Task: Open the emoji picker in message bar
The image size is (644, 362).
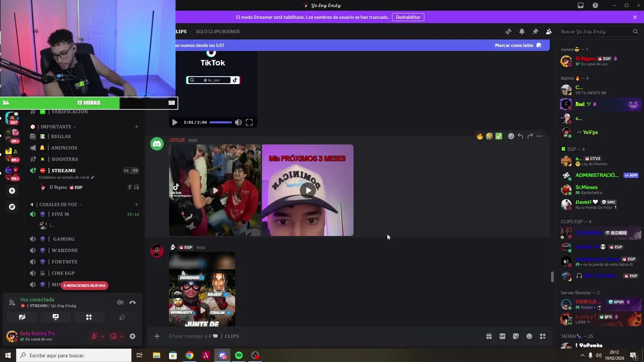Action: pos(529,336)
